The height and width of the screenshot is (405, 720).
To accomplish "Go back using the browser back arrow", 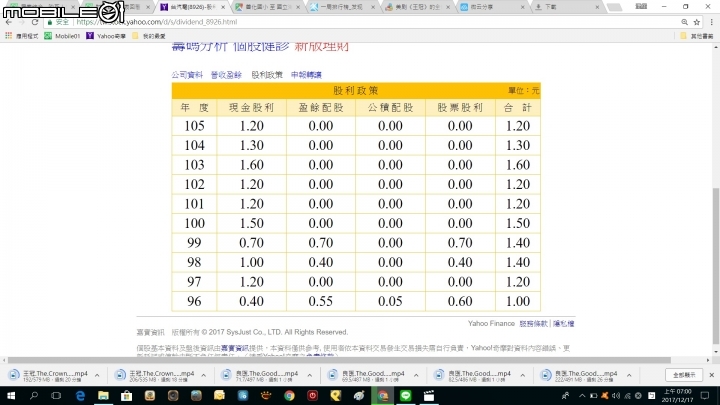I will 9,22.
